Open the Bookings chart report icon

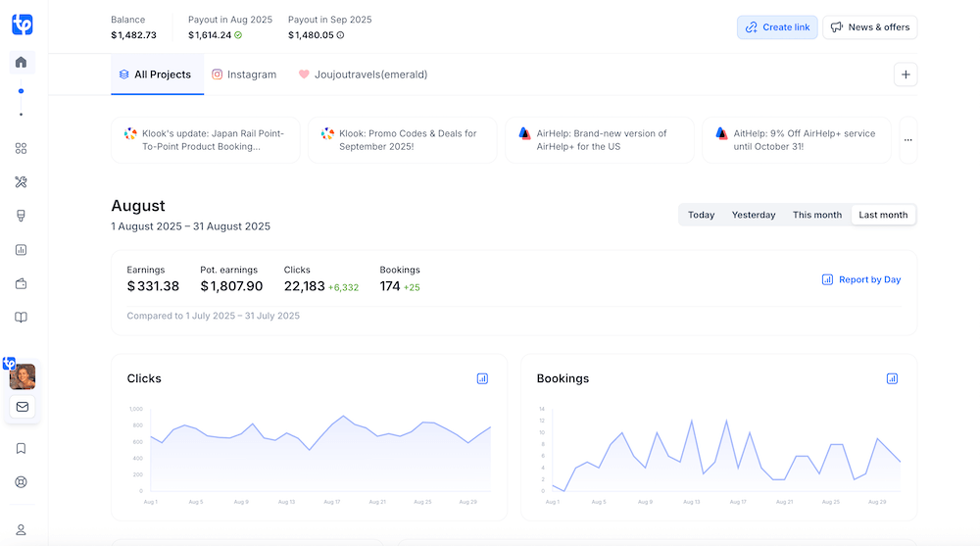(892, 378)
